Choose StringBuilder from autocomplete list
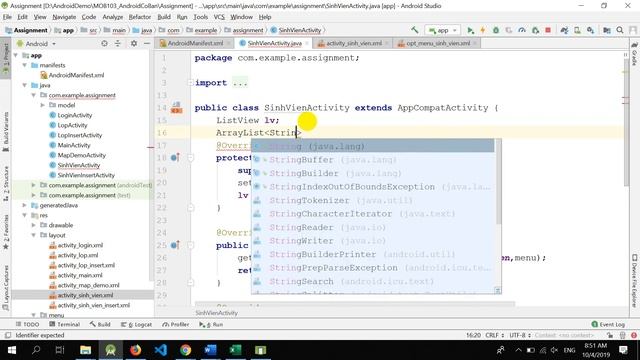Viewport: 640px width, 360px height. click(x=373, y=173)
